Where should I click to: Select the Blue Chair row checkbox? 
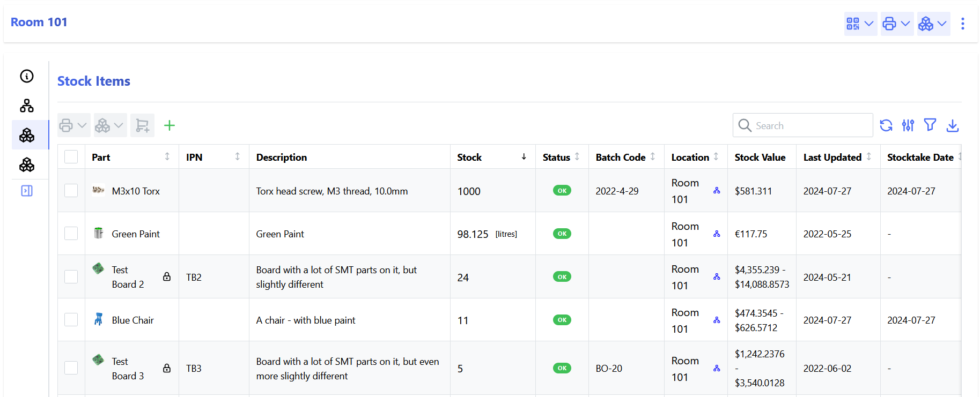(71, 320)
